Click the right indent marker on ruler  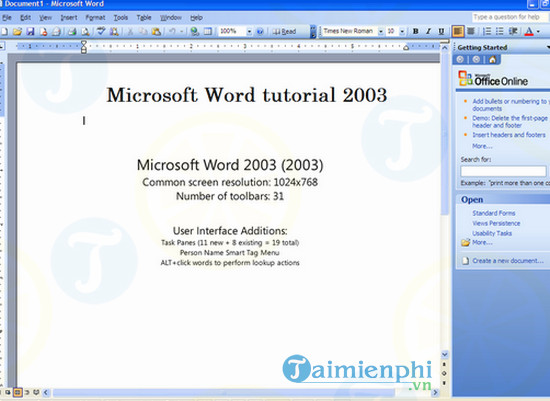[406, 48]
